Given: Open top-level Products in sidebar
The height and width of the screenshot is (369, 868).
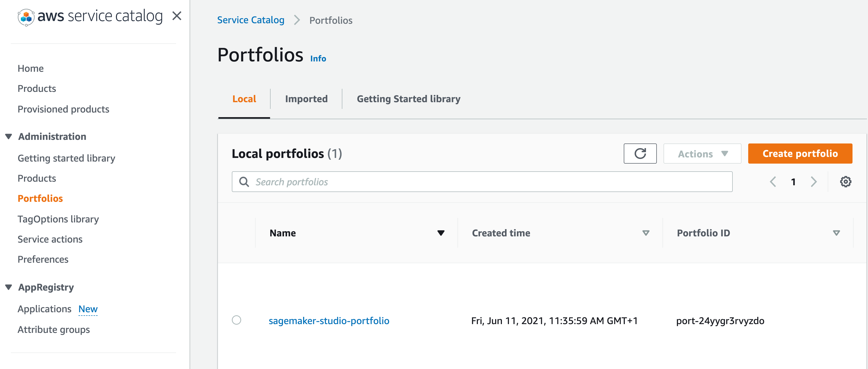Looking at the screenshot, I should [37, 89].
